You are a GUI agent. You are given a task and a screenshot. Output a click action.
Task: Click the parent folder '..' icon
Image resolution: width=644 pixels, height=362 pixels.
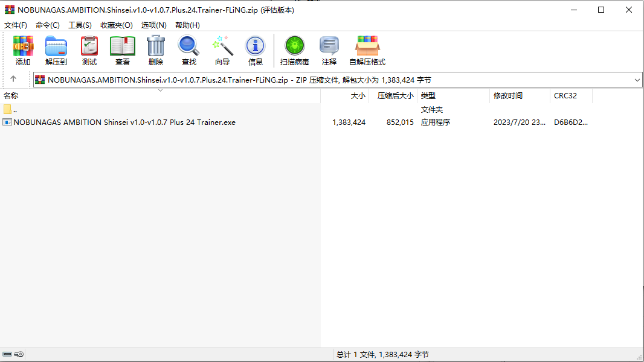coord(7,109)
